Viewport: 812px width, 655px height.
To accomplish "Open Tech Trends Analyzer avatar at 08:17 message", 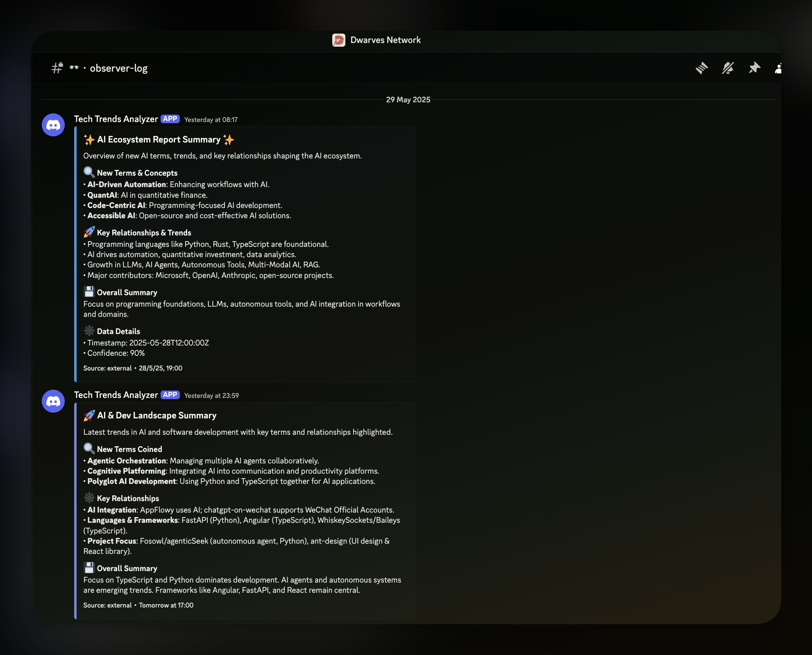I will pyautogui.click(x=53, y=125).
